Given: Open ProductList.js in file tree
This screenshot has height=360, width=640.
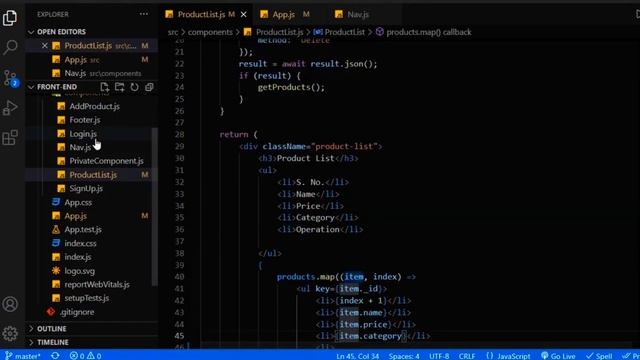Looking at the screenshot, I should pyautogui.click(x=93, y=175).
